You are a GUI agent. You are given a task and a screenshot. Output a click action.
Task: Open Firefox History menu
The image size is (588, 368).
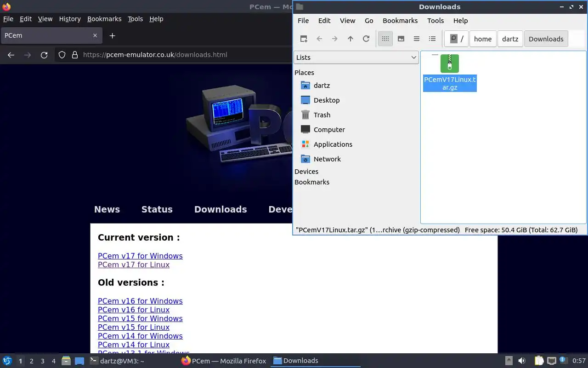70,19
